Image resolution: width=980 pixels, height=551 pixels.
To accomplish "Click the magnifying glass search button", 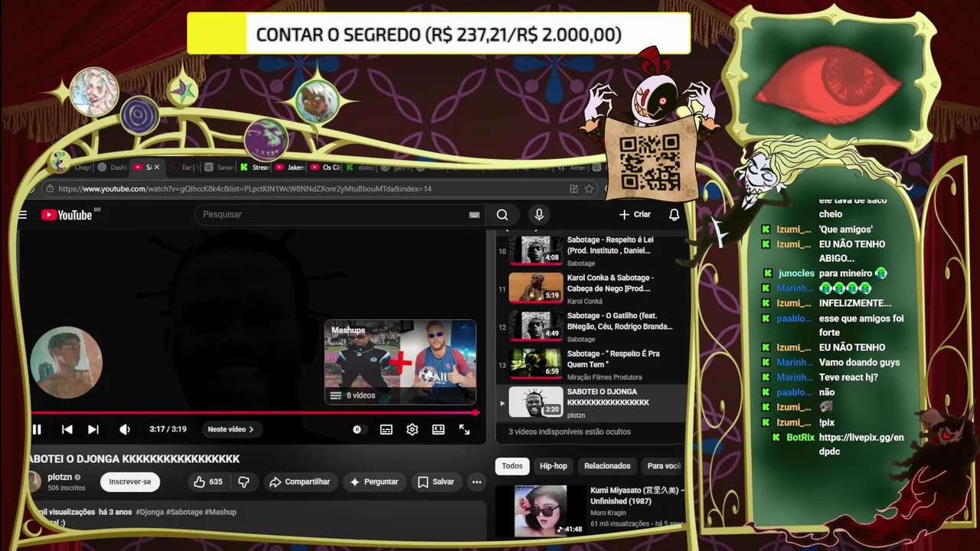I will [x=502, y=215].
